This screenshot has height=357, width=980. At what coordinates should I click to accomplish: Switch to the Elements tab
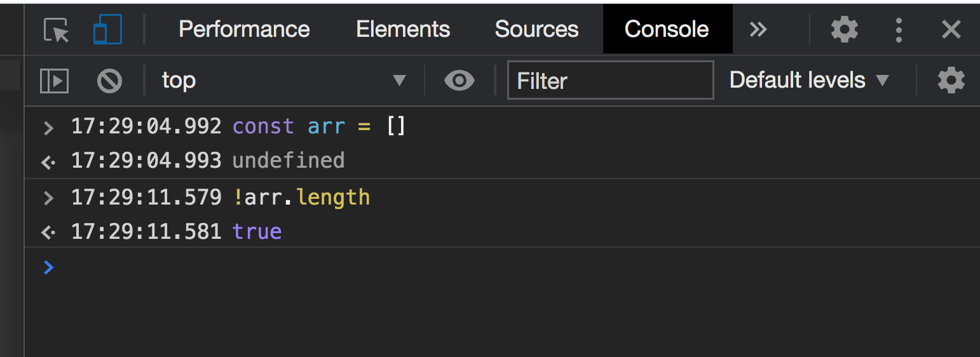(x=403, y=30)
